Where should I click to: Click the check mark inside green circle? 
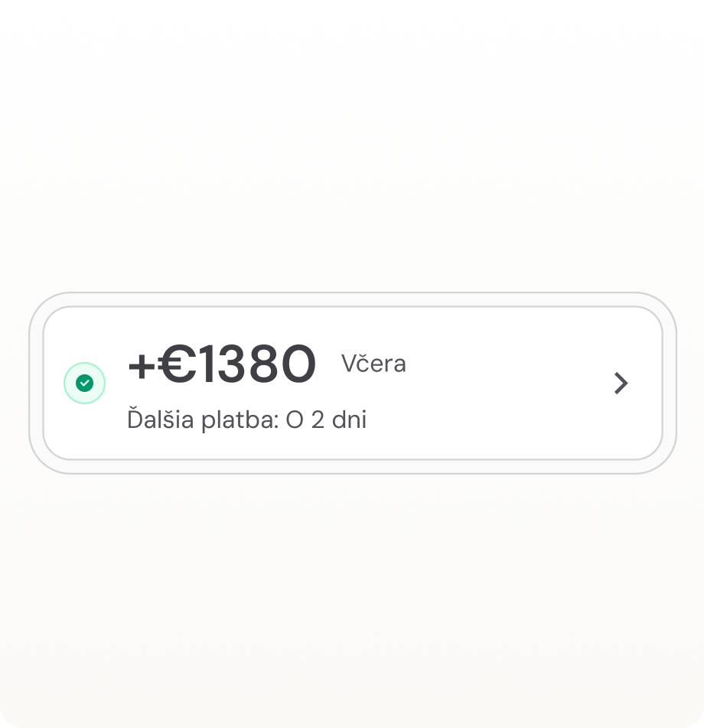point(84,384)
